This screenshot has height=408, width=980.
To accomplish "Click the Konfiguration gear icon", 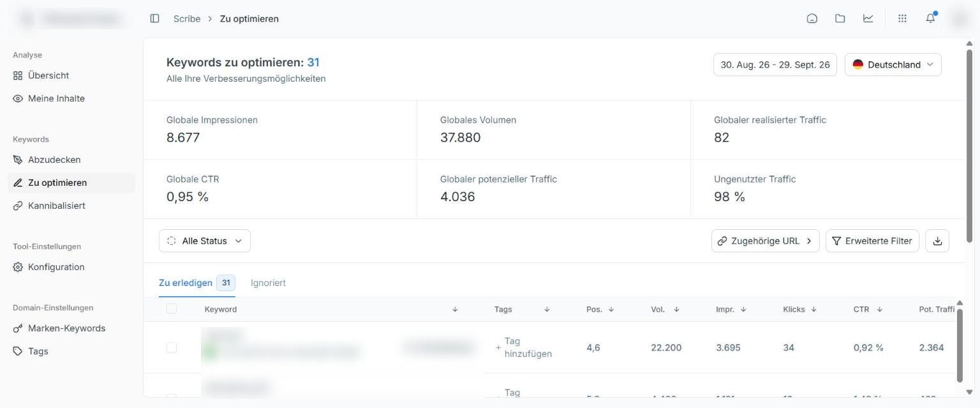I will pyautogui.click(x=18, y=267).
